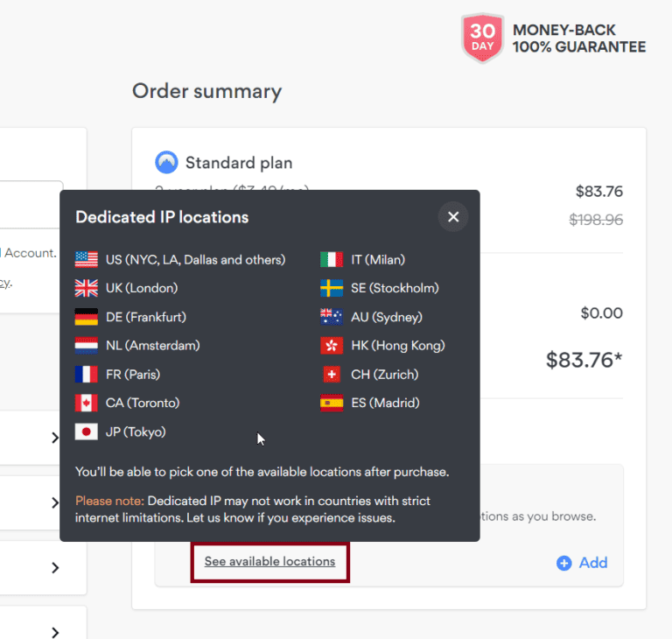Click the 30 day money-back shield badge
Screen dimensions: 672x639
coord(482,39)
